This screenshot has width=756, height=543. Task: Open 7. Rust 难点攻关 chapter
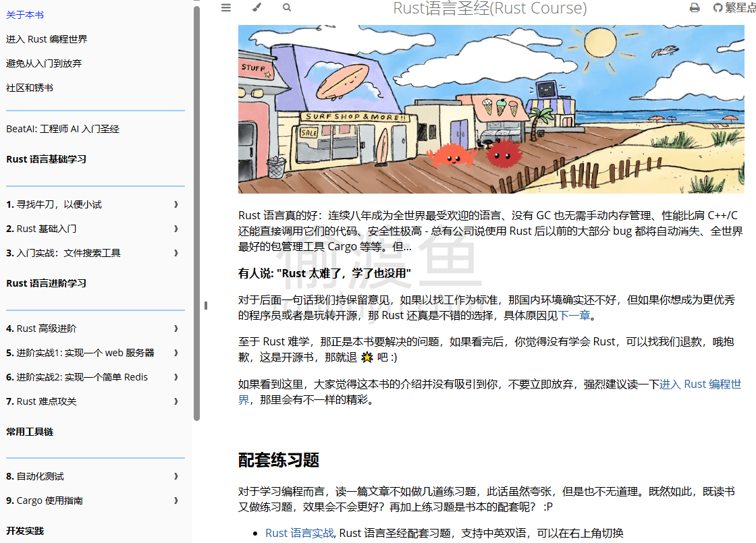[x=41, y=401]
